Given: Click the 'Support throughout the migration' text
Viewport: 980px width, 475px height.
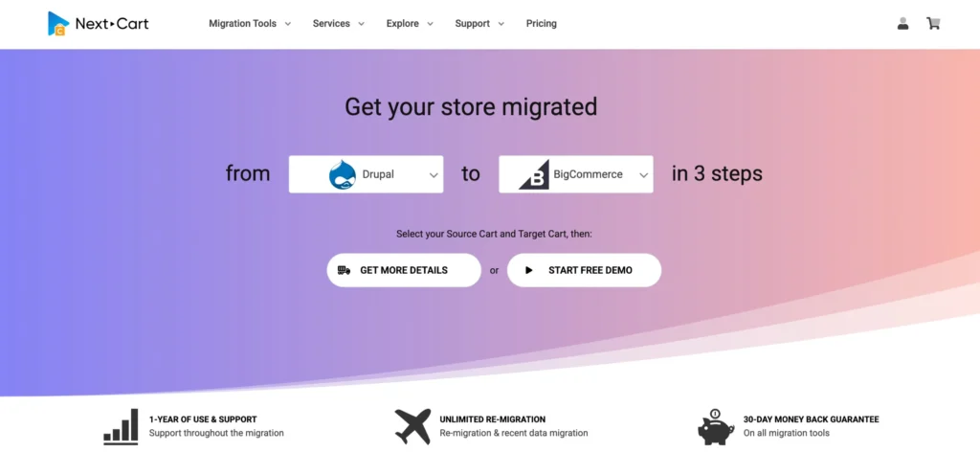Looking at the screenshot, I should click(x=216, y=433).
